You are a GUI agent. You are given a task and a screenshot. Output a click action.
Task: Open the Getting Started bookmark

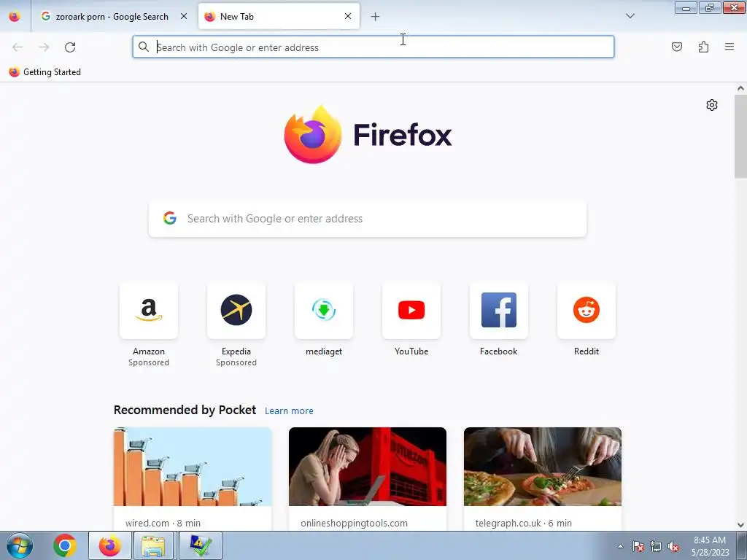point(44,72)
